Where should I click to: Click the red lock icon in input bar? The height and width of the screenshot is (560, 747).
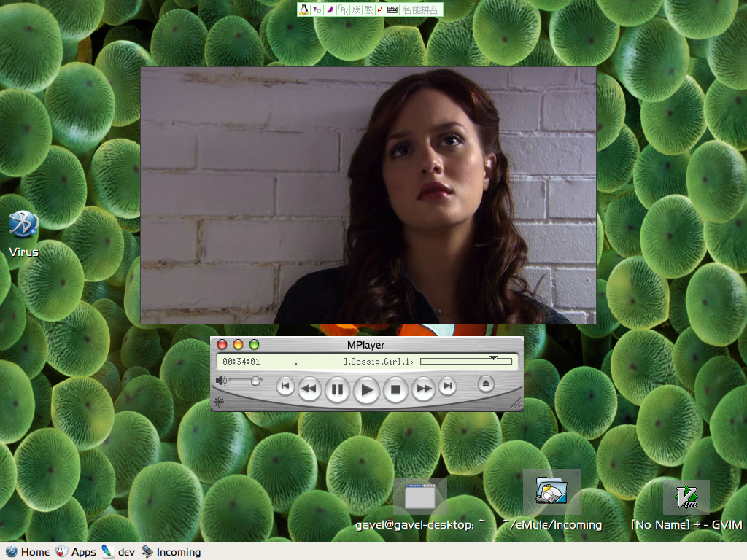coord(380,9)
